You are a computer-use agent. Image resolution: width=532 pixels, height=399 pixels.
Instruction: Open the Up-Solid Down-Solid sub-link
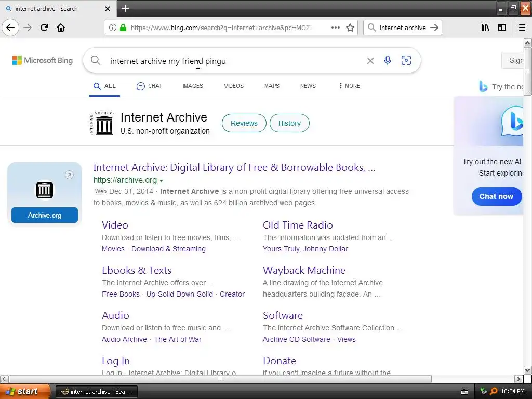point(179,294)
